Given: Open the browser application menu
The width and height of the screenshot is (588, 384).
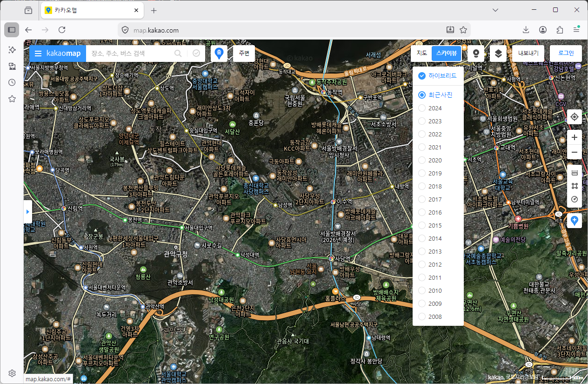Looking at the screenshot, I should 576,30.
